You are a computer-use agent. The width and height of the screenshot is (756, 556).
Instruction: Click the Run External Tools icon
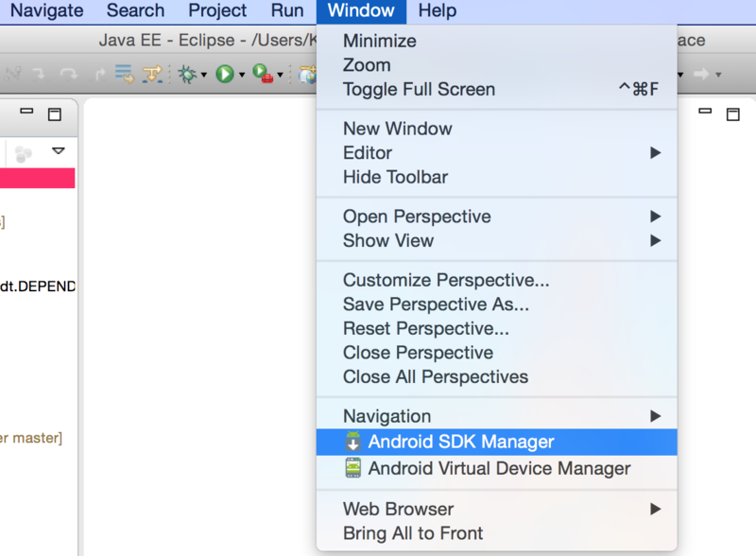click(x=263, y=74)
